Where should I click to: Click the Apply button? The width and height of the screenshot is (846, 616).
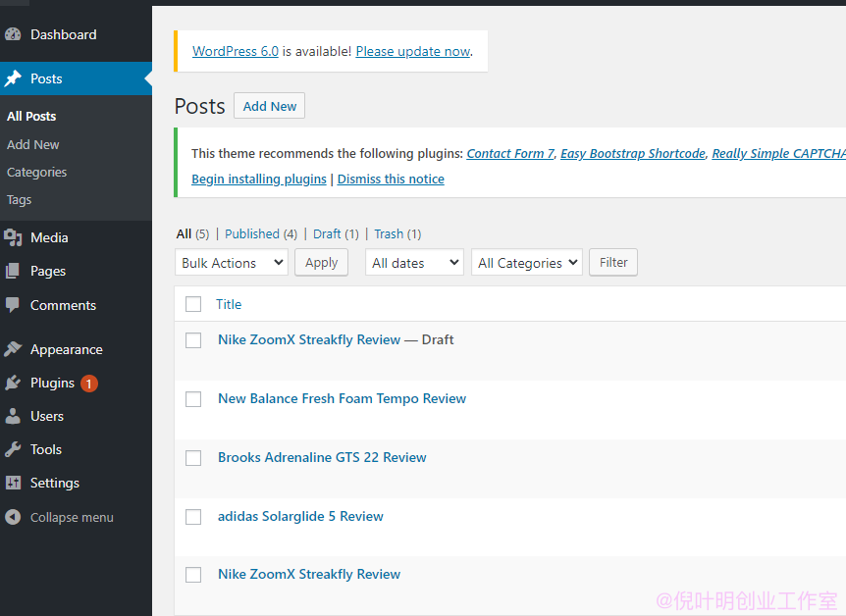tap(321, 263)
